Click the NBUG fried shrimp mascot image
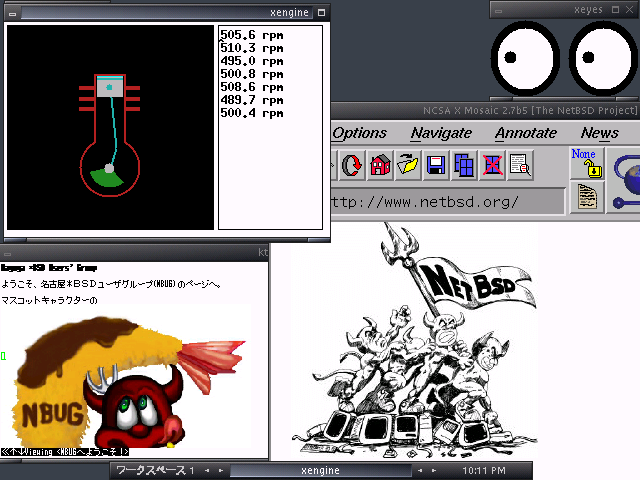This screenshot has height=480, width=640. click(x=131, y=382)
